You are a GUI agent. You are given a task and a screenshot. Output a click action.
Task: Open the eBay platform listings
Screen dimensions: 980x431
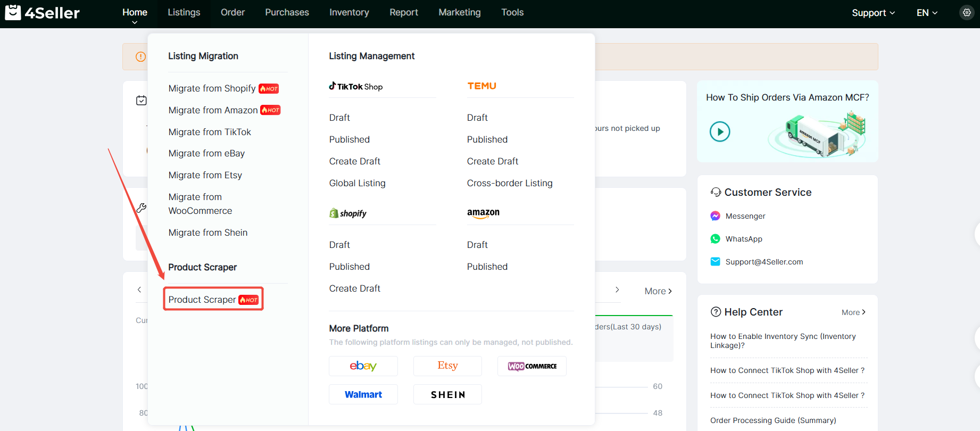click(363, 366)
